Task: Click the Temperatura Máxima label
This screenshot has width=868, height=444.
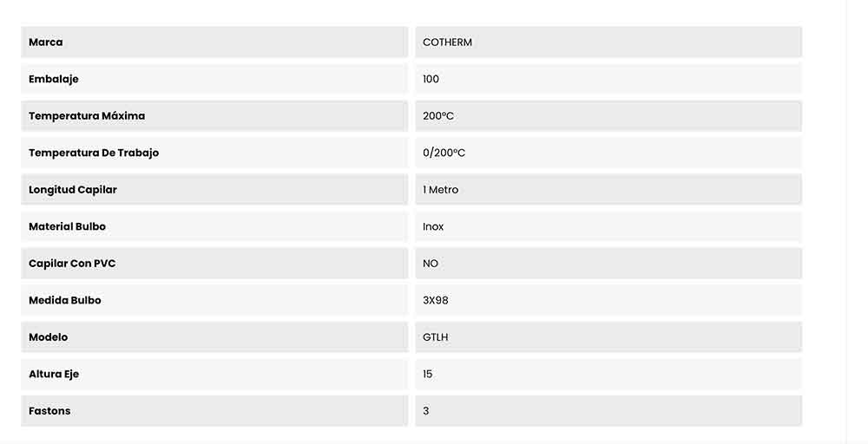Action: 87,116
